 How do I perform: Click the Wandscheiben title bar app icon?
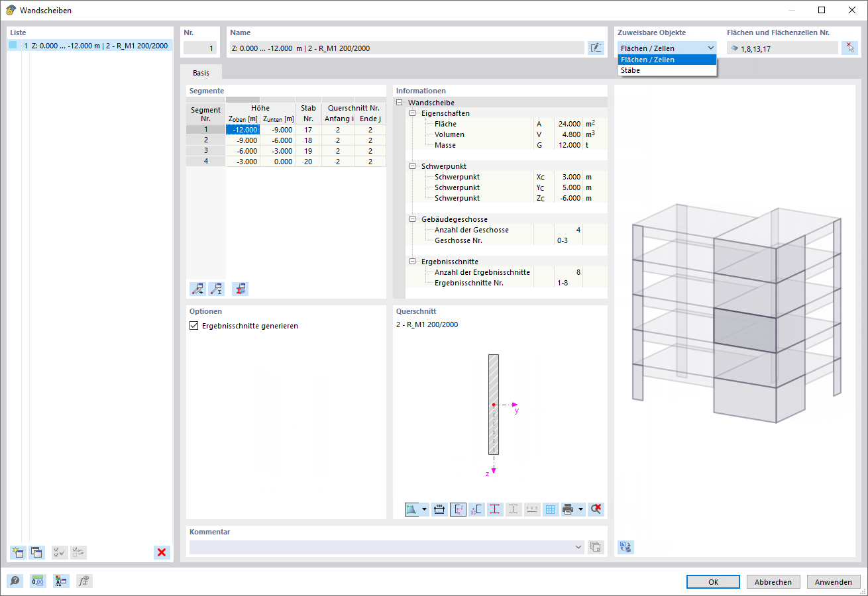[x=10, y=10]
